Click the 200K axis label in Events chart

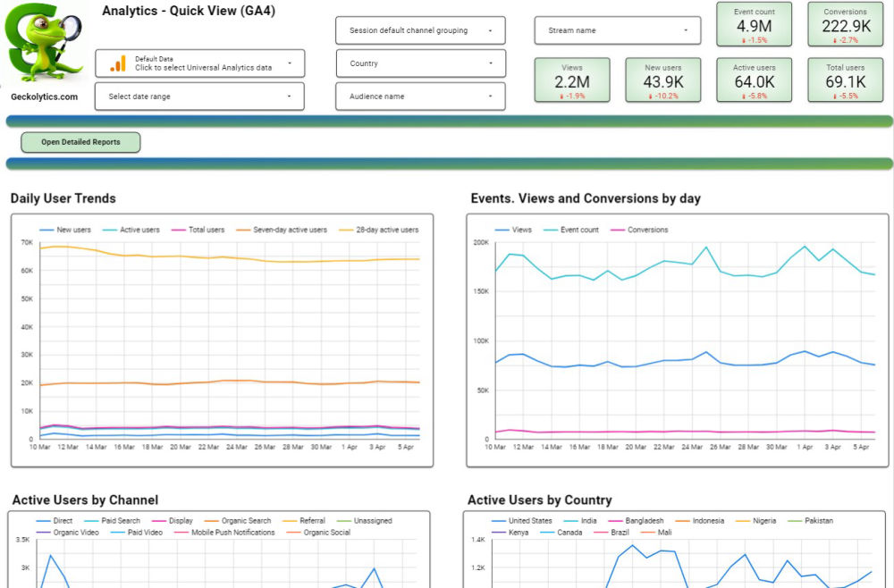coord(481,243)
